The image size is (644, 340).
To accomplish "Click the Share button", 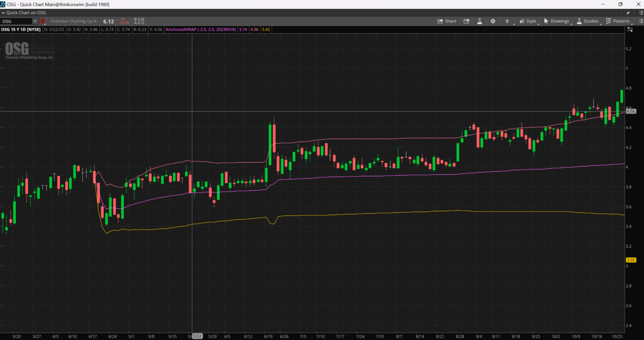I will [x=447, y=21].
